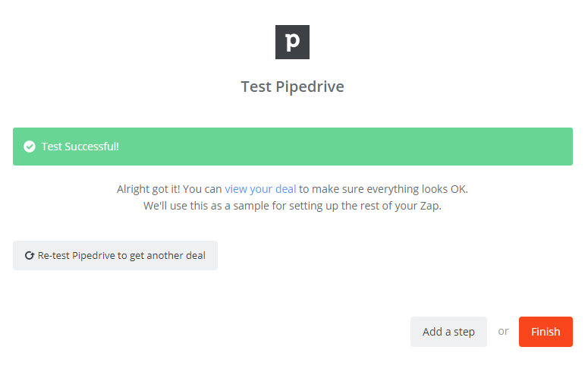Re-test Pipedrive to get another deal
The height and width of the screenshot is (369, 588).
click(x=115, y=255)
